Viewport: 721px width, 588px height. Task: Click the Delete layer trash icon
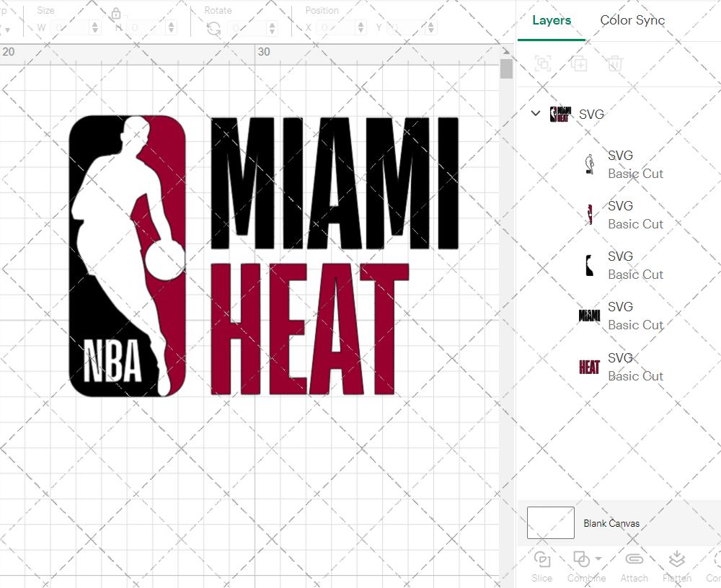coord(615,63)
